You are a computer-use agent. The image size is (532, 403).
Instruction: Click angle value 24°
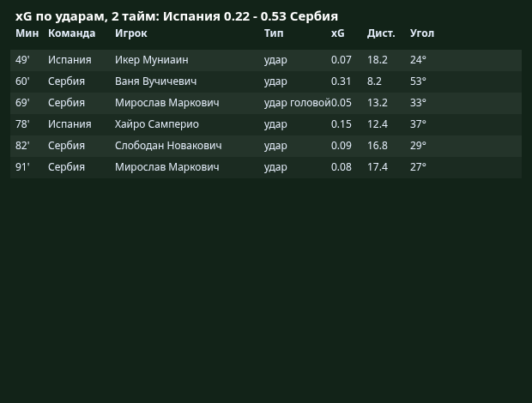(x=418, y=60)
